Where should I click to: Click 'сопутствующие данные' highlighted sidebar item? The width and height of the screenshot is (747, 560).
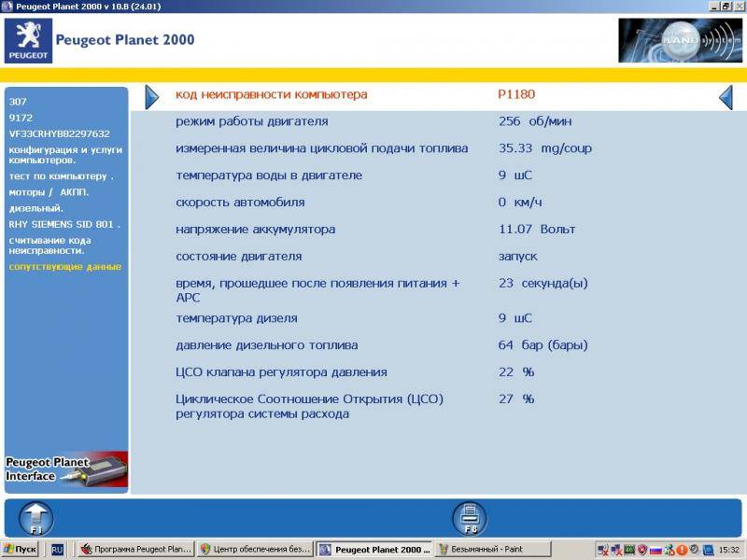coord(64,267)
